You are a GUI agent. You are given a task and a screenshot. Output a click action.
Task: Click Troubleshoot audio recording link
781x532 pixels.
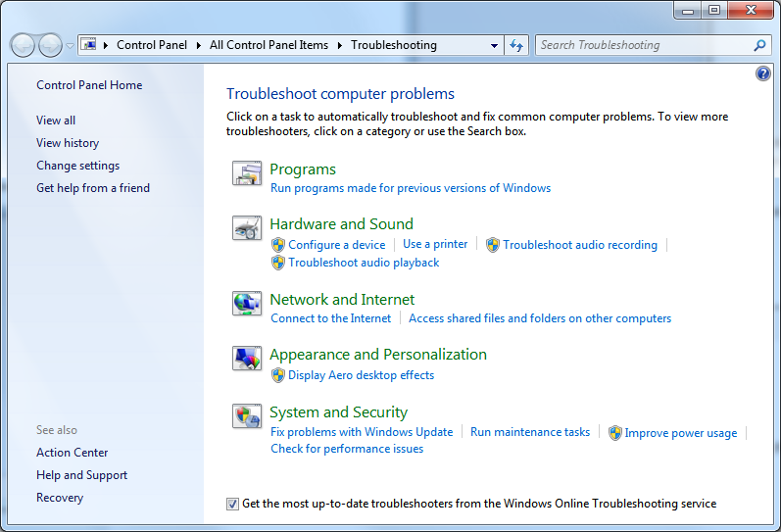click(x=580, y=245)
